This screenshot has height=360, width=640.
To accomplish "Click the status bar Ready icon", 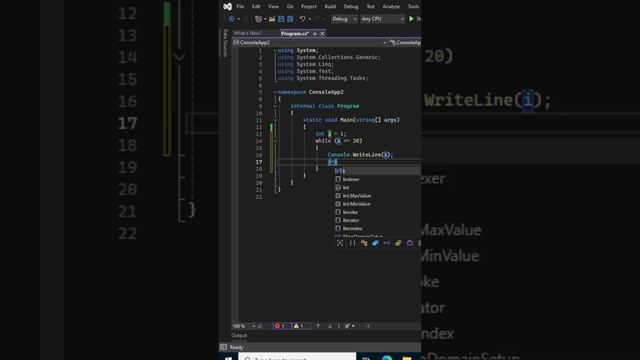I will point(223,347).
